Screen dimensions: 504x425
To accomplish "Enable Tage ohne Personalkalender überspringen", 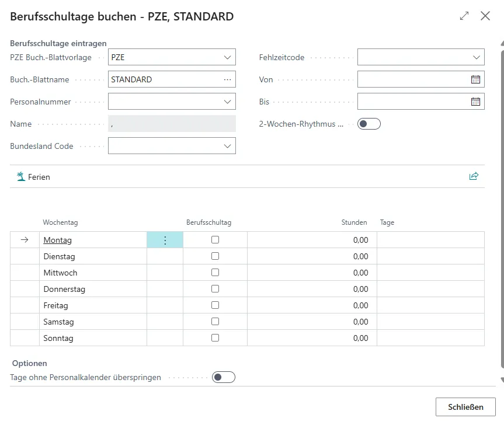I will point(224,377).
